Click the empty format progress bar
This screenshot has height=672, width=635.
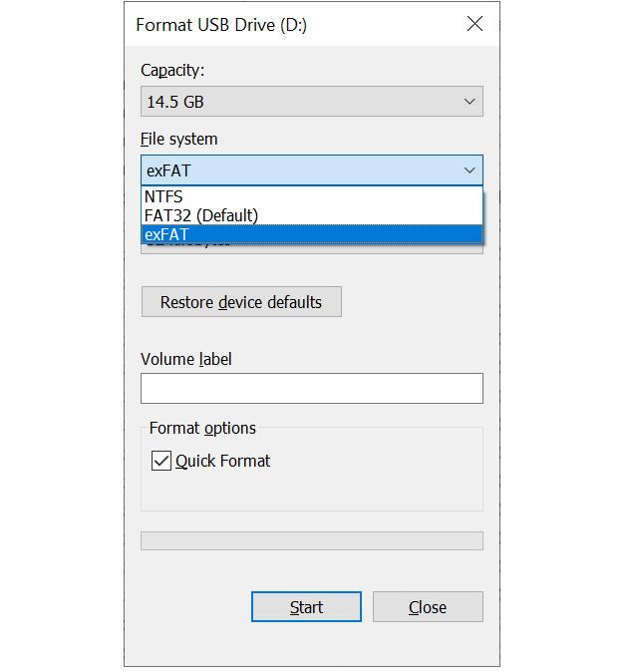[312, 540]
